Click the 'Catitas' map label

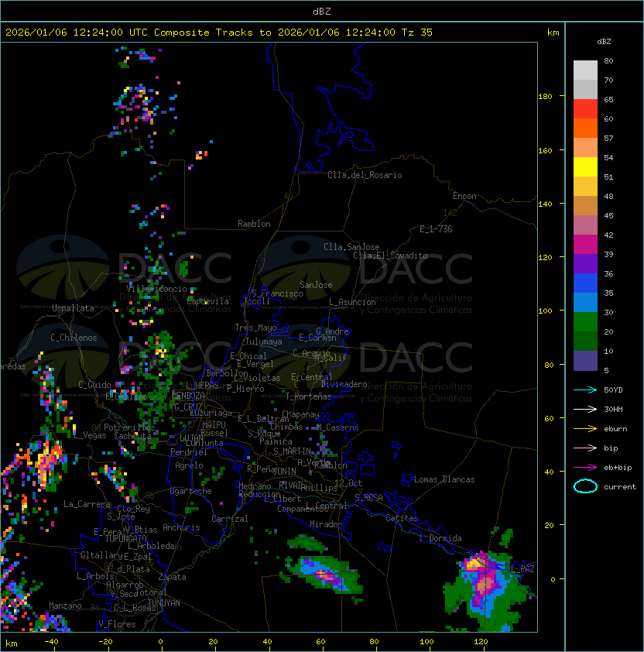pyautogui.click(x=402, y=518)
